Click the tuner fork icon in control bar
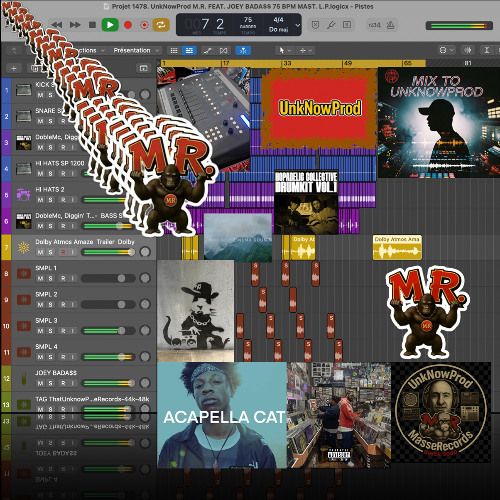 point(331,25)
